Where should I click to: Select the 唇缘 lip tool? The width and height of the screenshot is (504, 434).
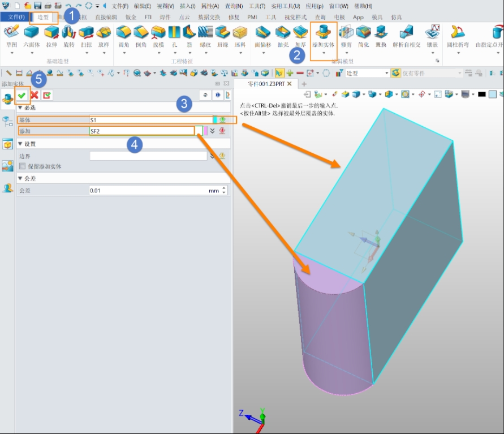click(223, 36)
